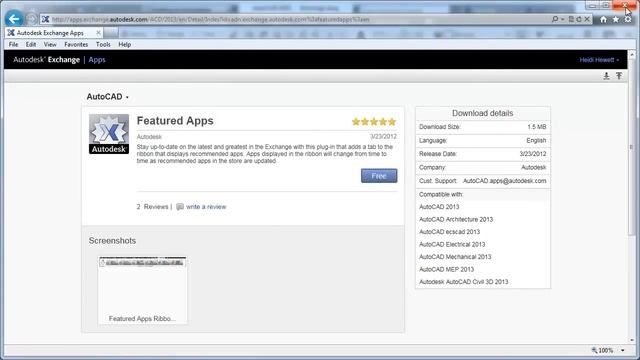Screen dimensions: 640x360
Task: Open the Favorites menu
Action: pos(76,44)
